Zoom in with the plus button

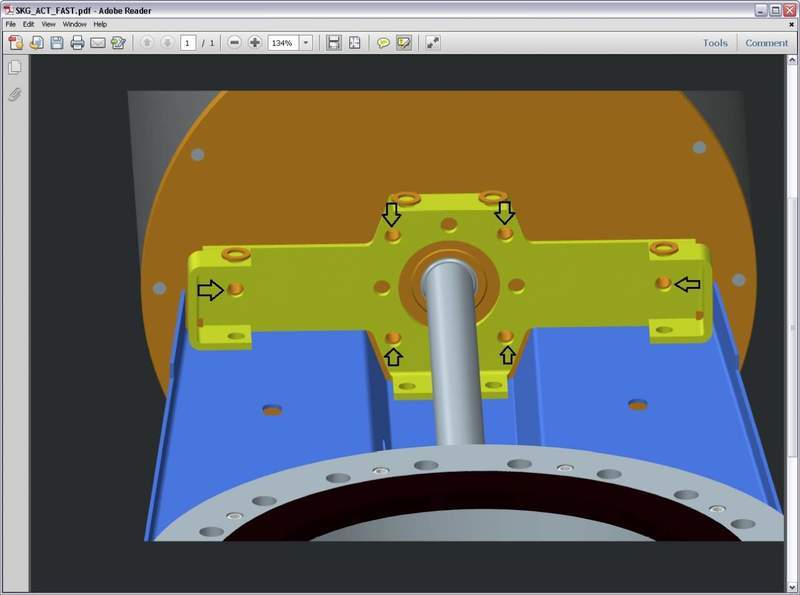click(255, 43)
